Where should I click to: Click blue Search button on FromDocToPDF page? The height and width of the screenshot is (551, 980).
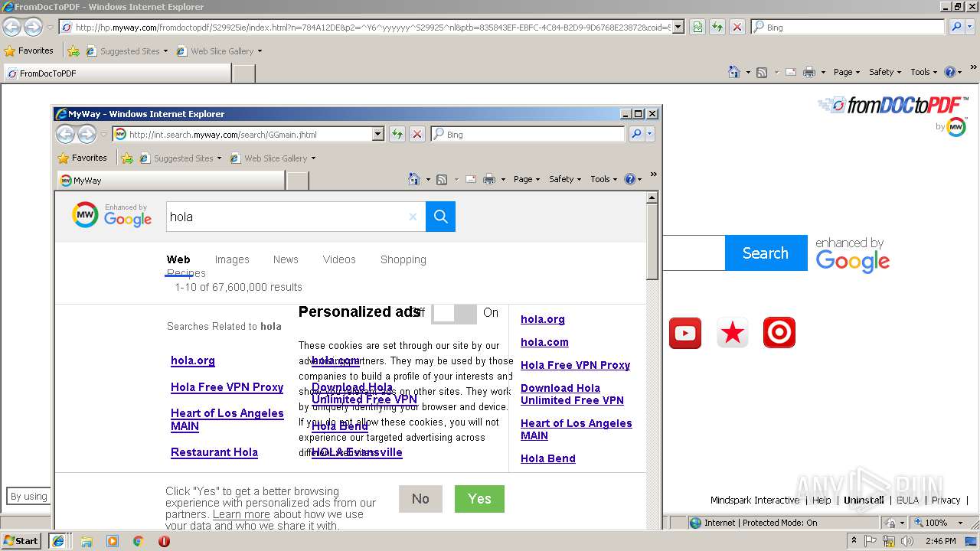pos(766,253)
